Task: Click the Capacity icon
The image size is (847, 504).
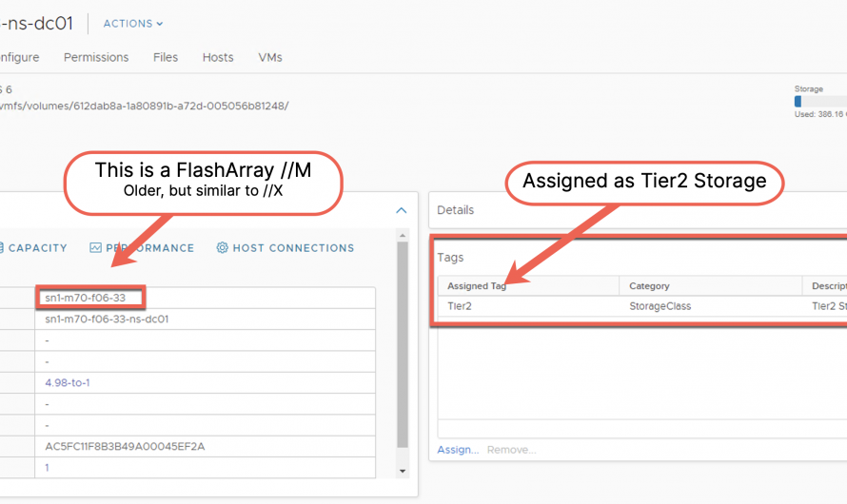Action: click(3, 248)
